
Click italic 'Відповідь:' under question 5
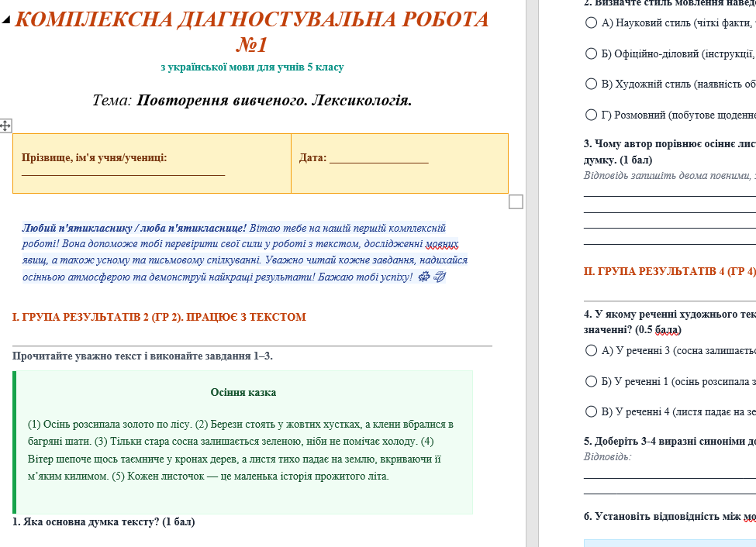607,456
